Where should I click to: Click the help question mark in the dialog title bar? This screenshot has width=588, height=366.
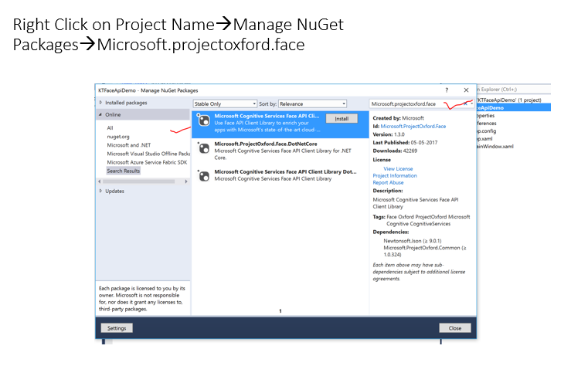447,90
